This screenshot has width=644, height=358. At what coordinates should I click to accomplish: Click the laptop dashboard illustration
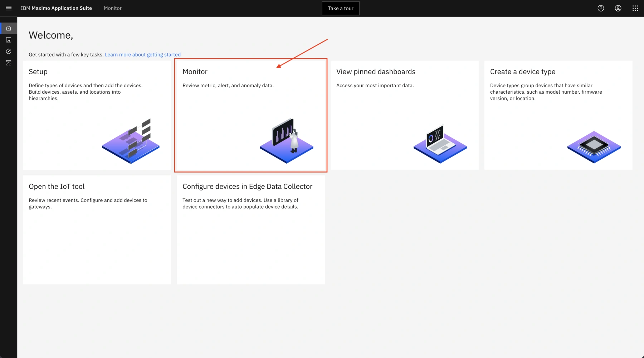tap(440, 144)
